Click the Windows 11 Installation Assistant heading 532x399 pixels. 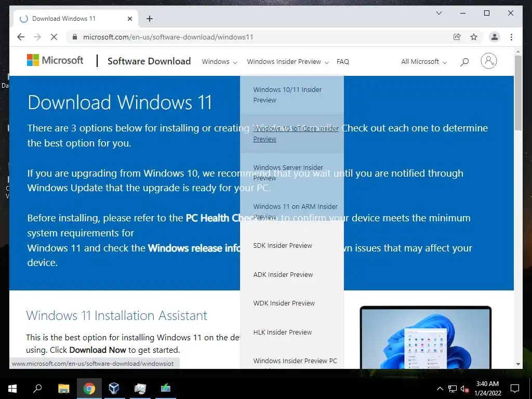pos(116,315)
